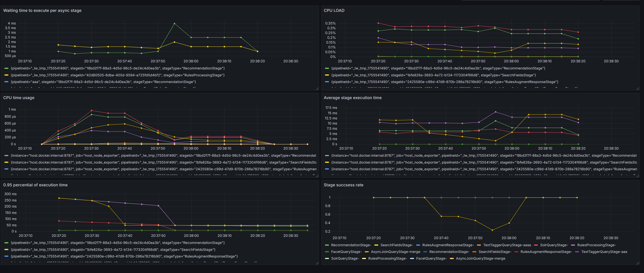
Task: Click the RecommendationStage legend entry in the 0.95 percentile panel
Action: tap(118, 242)
